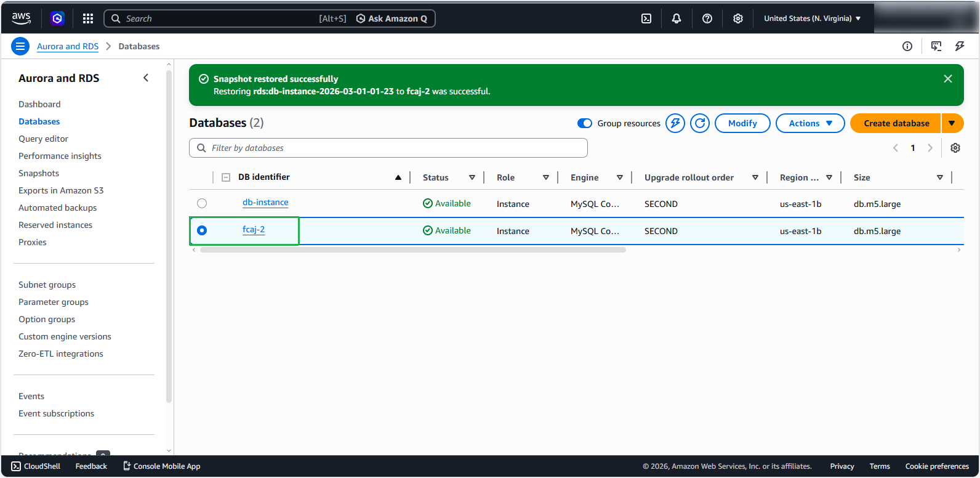Expand the Create database split arrow
The width and height of the screenshot is (980, 478).
pyautogui.click(x=952, y=123)
